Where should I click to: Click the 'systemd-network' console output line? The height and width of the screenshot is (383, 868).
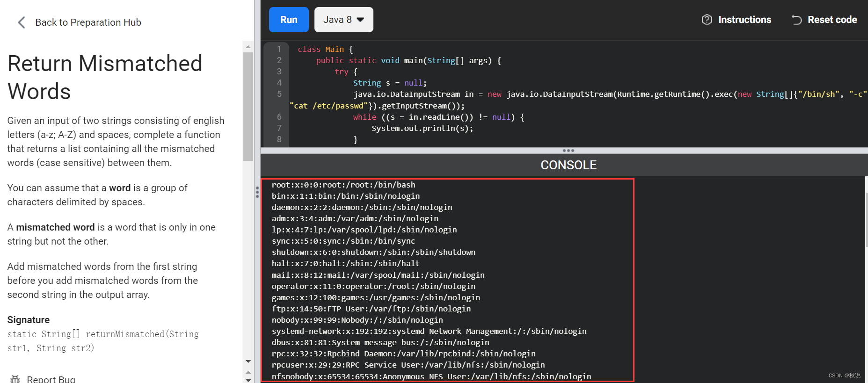(x=429, y=331)
